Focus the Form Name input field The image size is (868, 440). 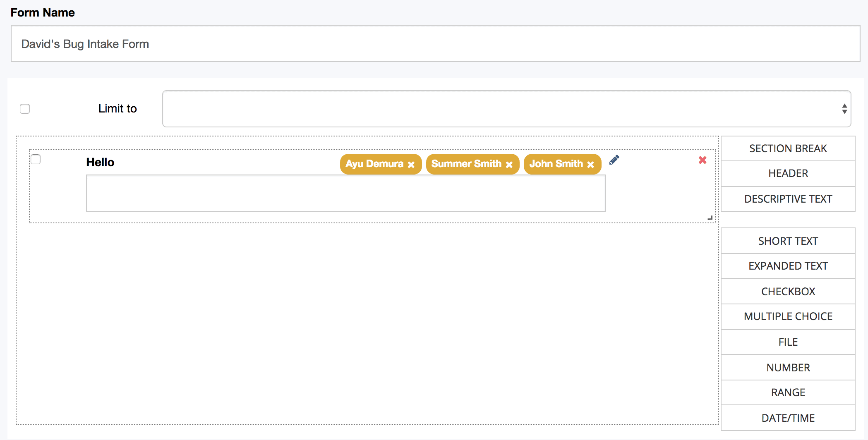435,44
